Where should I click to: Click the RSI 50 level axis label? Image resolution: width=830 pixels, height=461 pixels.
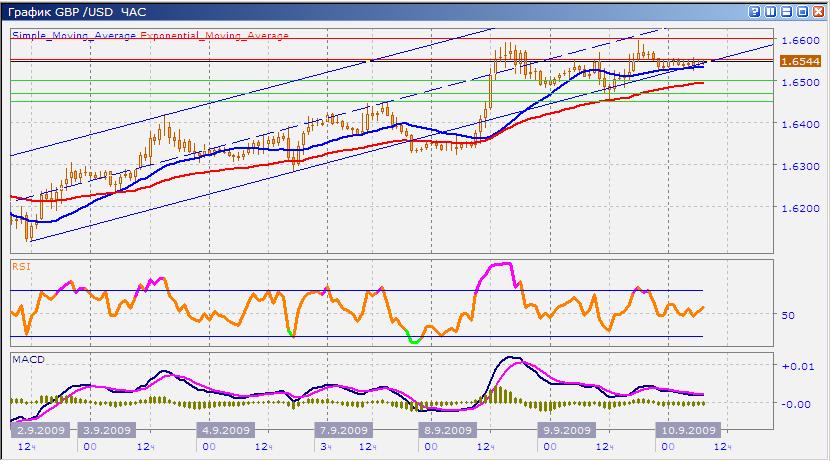click(788, 315)
